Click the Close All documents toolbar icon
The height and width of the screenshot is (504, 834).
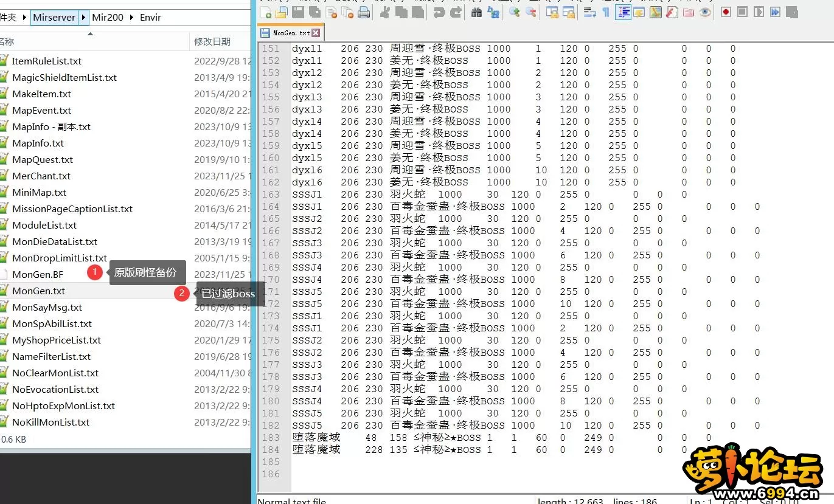(x=347, y=12)
